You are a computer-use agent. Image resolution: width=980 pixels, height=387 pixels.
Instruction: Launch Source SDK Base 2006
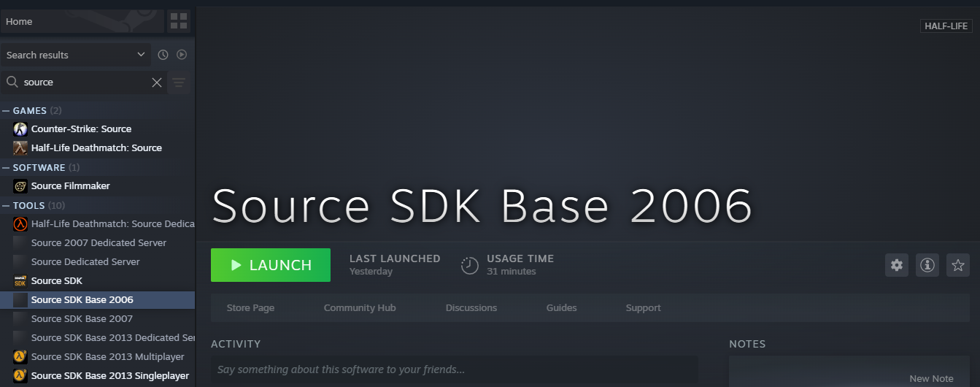coord(271,265)
